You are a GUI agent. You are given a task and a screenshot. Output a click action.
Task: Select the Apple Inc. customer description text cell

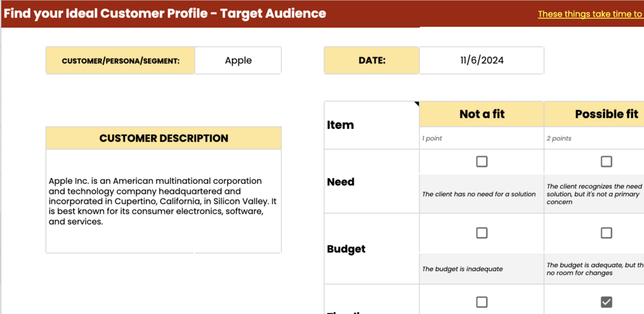163,201
